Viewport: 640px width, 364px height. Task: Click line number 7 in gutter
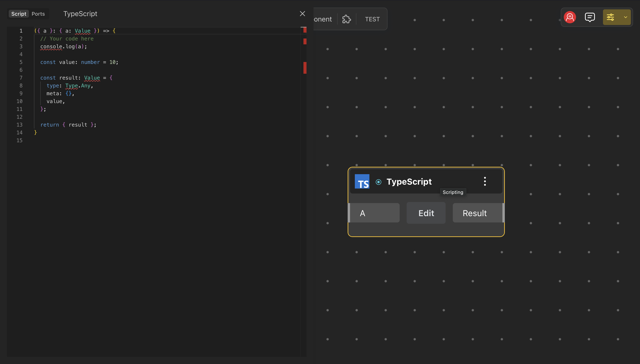point(21,78)
